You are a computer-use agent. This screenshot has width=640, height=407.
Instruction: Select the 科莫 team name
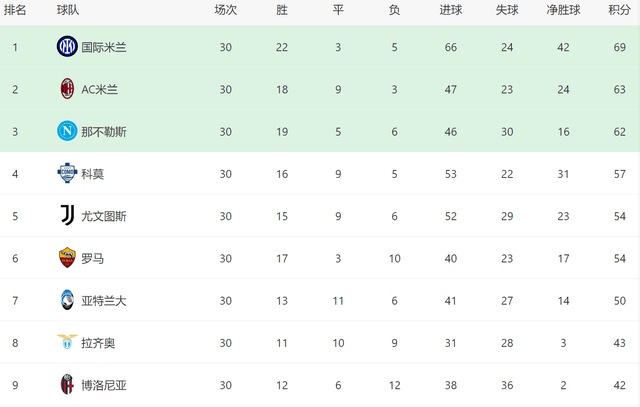coord(92,174)
